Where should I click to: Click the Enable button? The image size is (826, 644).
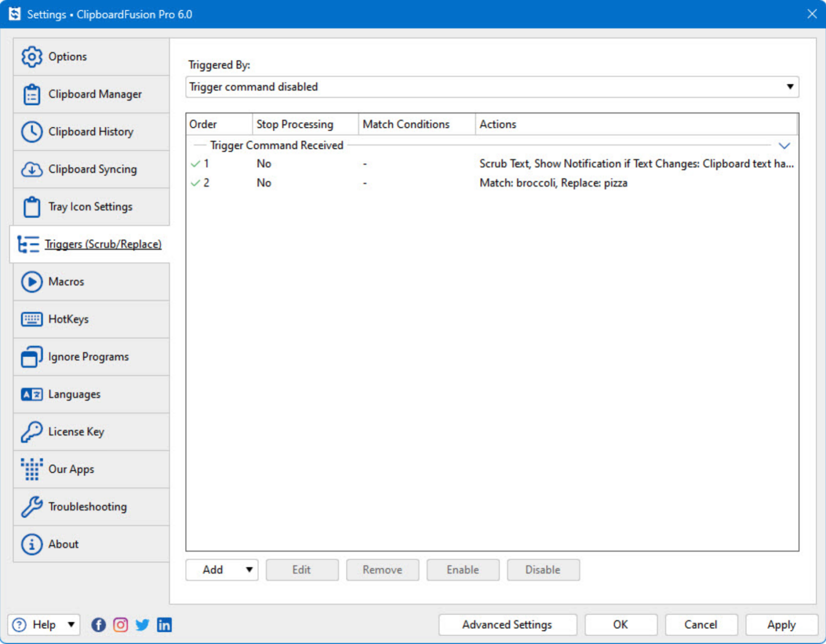[463, 570]
